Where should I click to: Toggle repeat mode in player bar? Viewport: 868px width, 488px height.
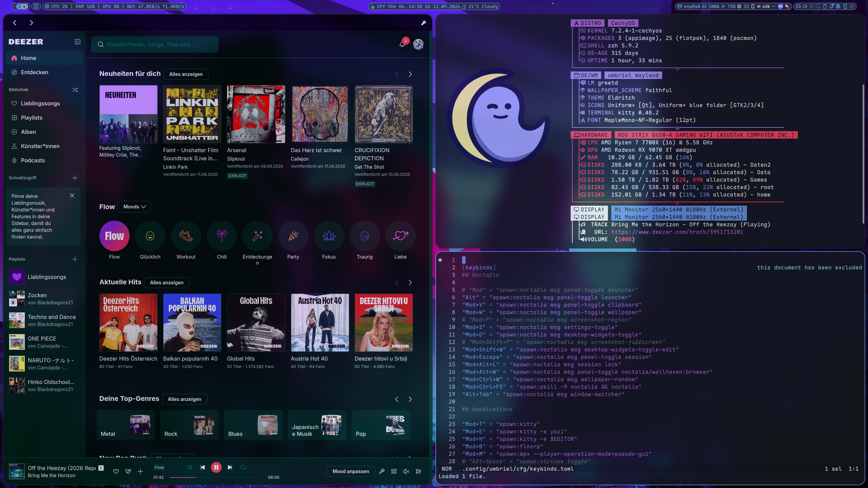click(x=243, y=467)
